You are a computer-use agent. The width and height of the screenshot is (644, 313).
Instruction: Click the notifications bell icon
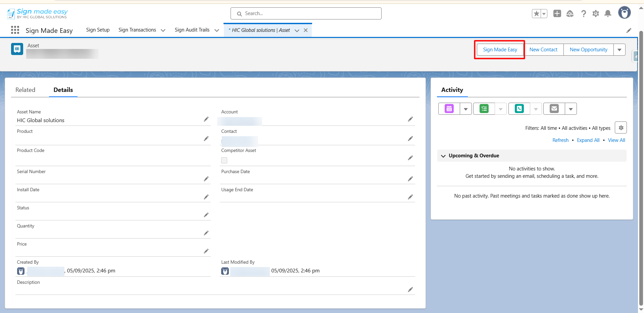tap(607, 13)
